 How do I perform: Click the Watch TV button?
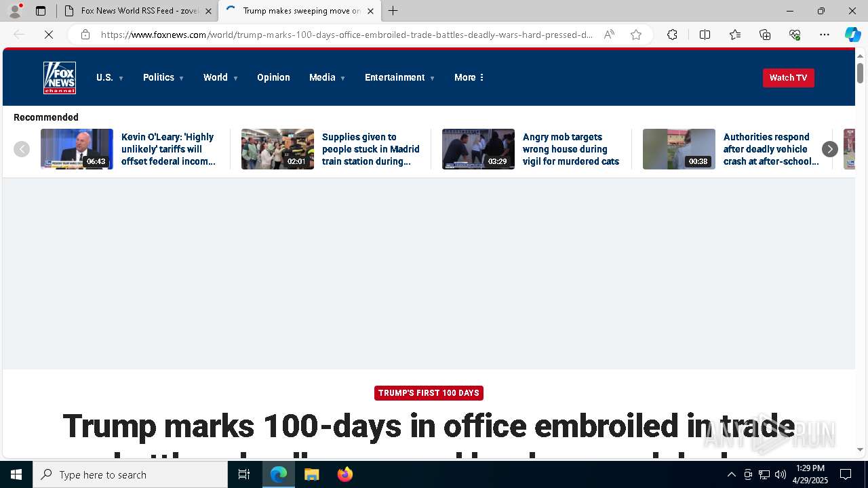[788, 78]
